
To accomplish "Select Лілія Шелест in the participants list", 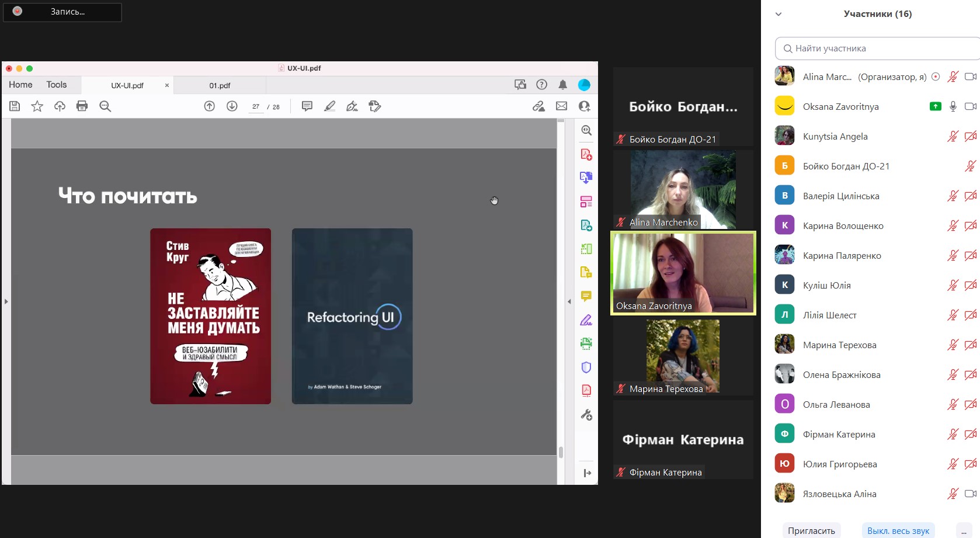I will (876, 315).
